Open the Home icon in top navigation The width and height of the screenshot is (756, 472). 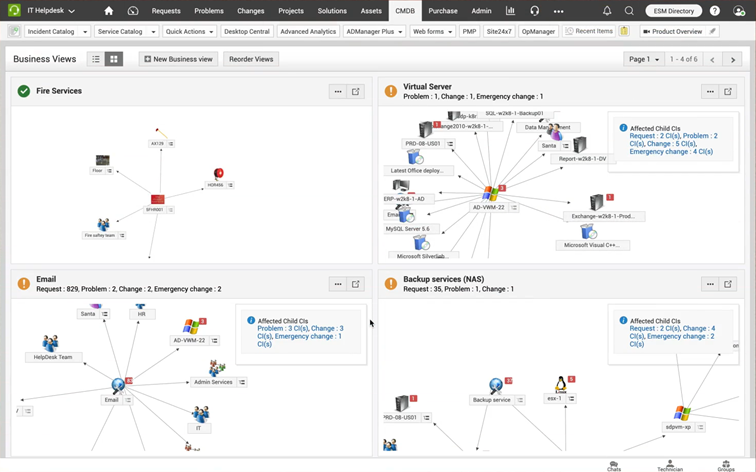109,11
